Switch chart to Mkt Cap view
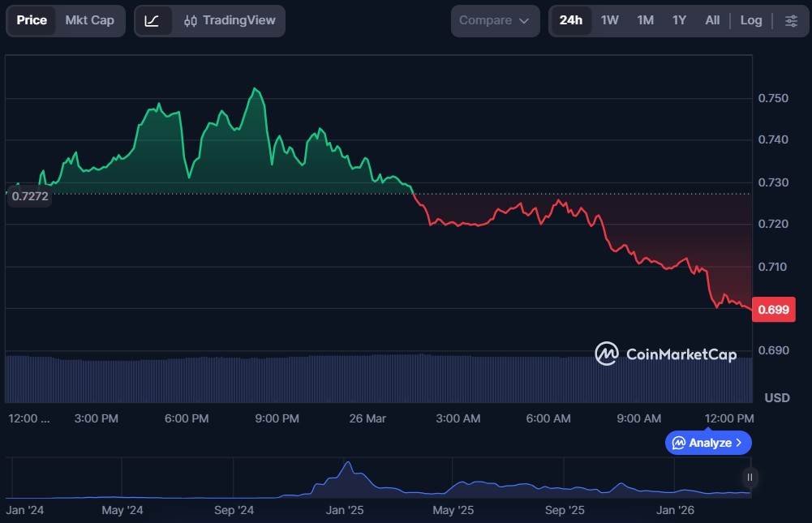Screen dimensions: 812x523 coord(89,20)
